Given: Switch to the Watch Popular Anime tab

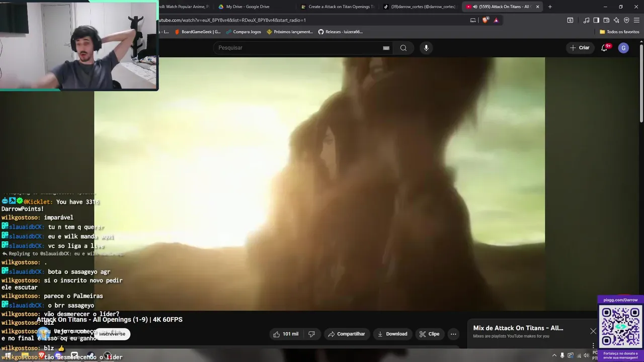Looking at the screenshot, I should click(x=183, y=7).
